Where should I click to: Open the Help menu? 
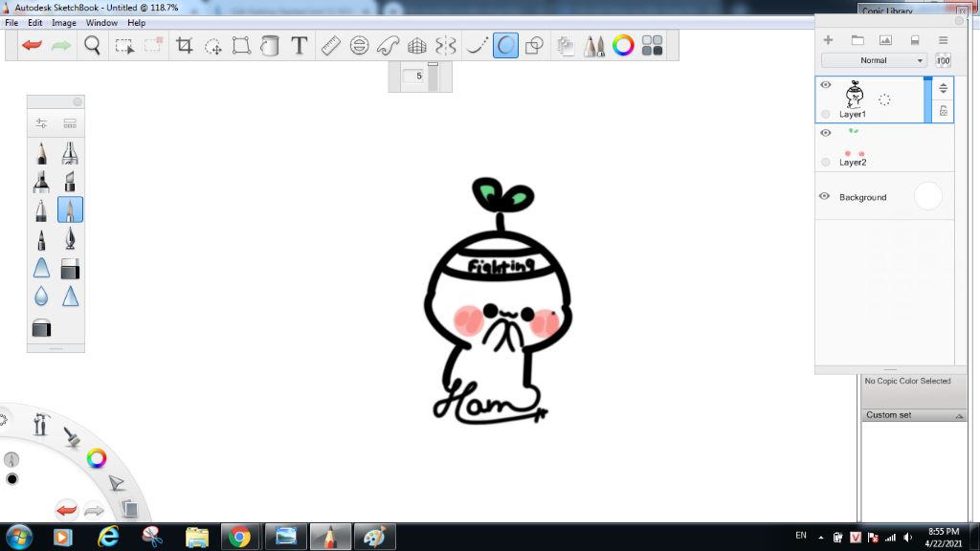point(136,23)
